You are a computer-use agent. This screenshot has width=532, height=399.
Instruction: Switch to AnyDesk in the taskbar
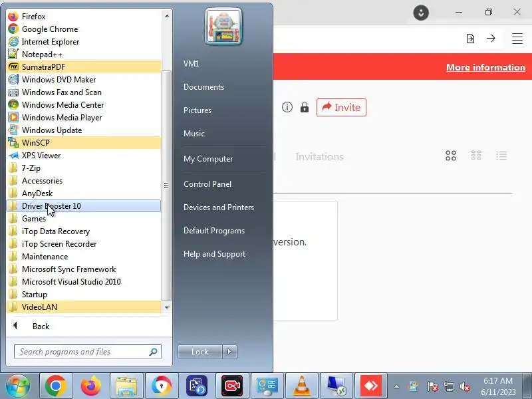tap(371, 386)
